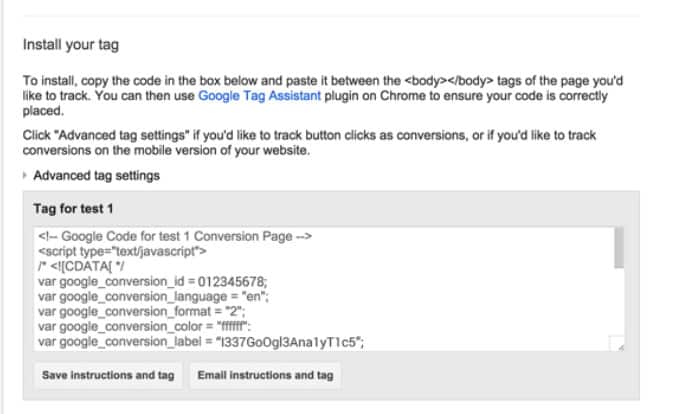
Task: Click the "Tag for test 1" header
Action: tap(76, 207)
